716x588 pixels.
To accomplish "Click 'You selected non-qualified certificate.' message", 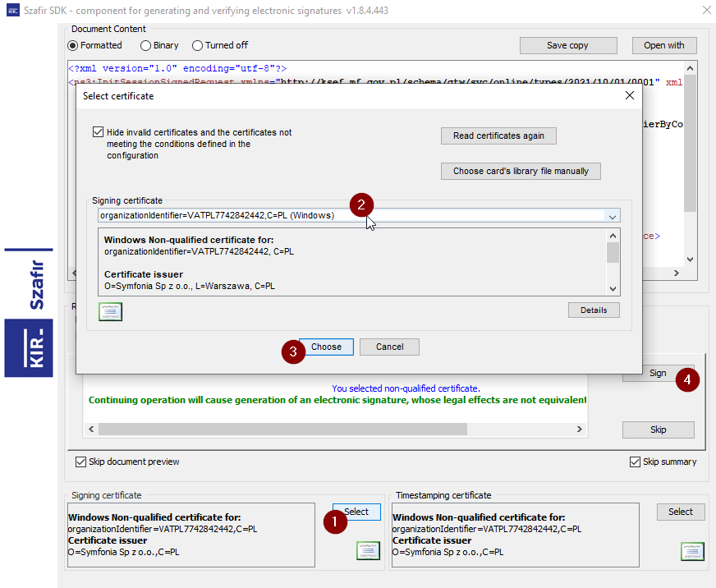I will point(406,388).
